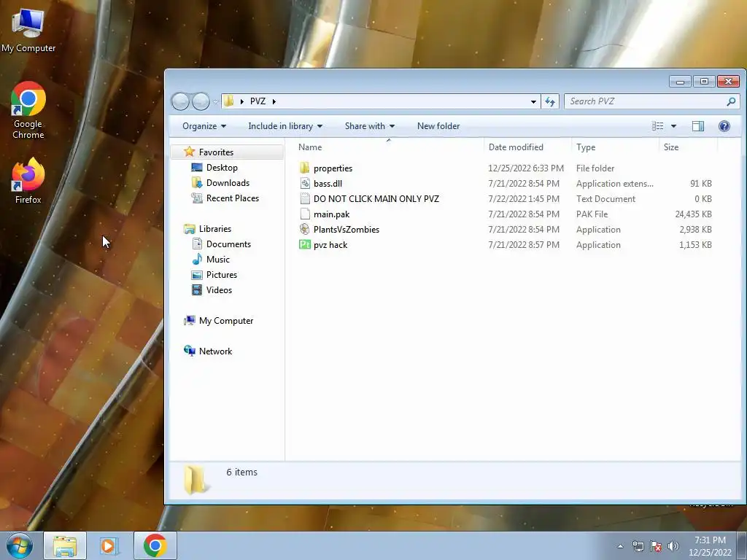Toggle the preview pane button
747x560 pixels.
[698, 126]
